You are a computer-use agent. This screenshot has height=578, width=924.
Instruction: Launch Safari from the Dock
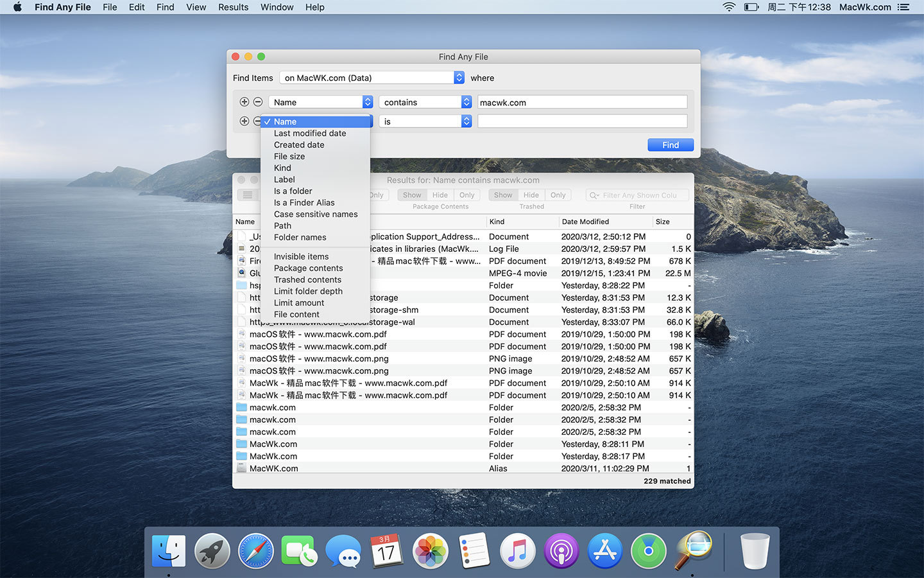click(255, 551)
